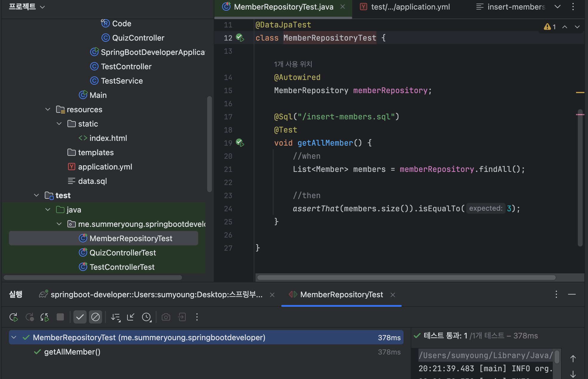Jump to next highlighted error arrow
This screenshot has height=379, width=588.
point(577,27)
